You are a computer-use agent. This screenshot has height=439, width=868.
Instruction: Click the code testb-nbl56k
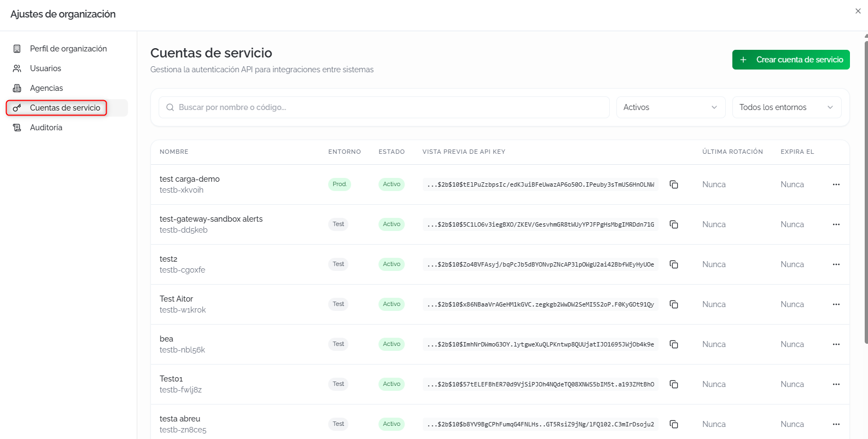(182, 350)
